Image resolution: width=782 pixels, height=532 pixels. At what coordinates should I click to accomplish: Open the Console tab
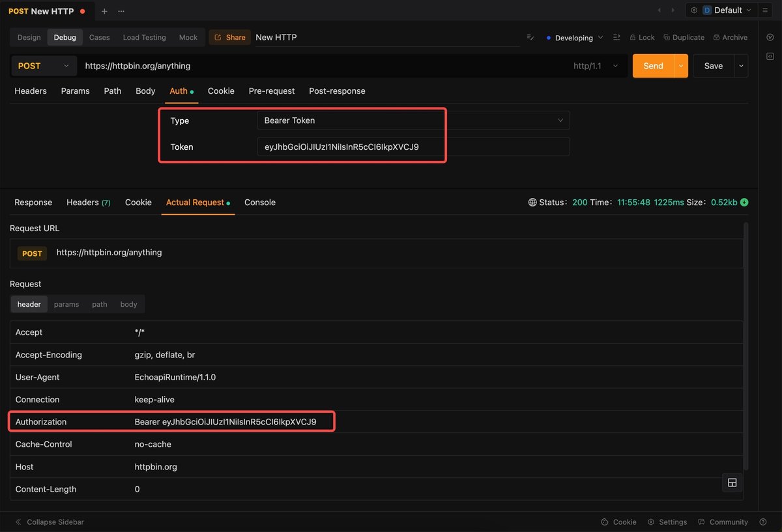259,203
